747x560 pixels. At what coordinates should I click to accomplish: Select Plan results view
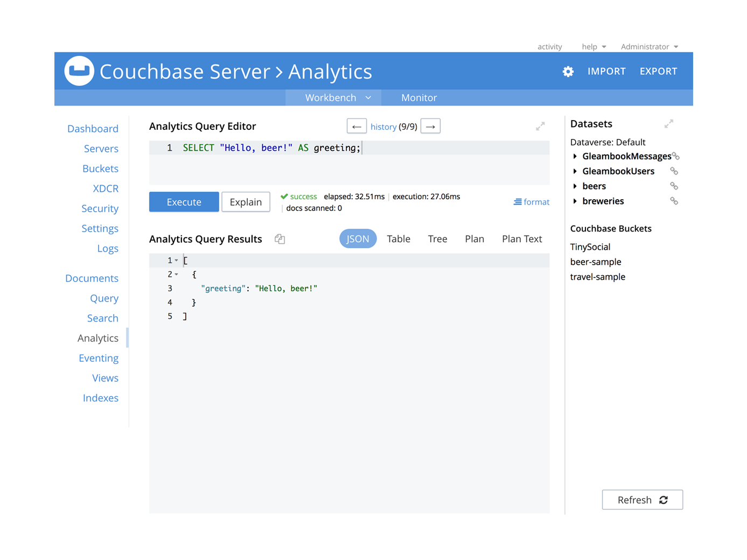coord(474,239)
